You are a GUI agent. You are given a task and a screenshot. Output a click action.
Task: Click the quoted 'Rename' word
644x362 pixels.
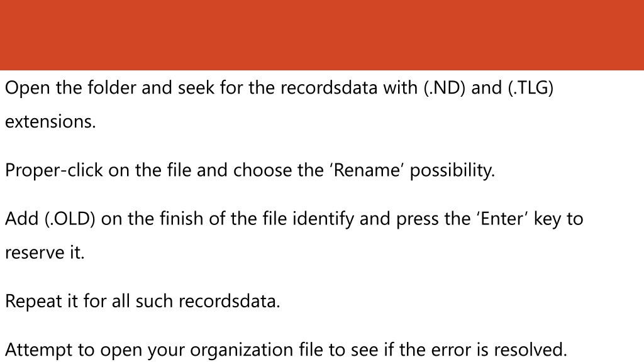(367, 170)
